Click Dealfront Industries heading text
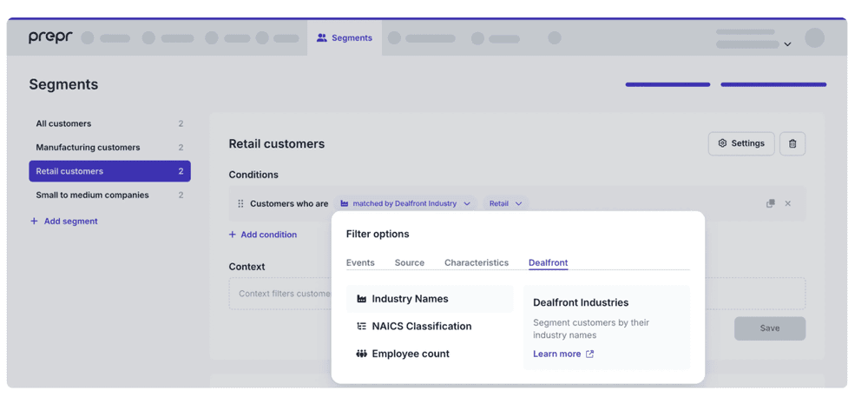This screenshot has height=404, width=868. 581,302
